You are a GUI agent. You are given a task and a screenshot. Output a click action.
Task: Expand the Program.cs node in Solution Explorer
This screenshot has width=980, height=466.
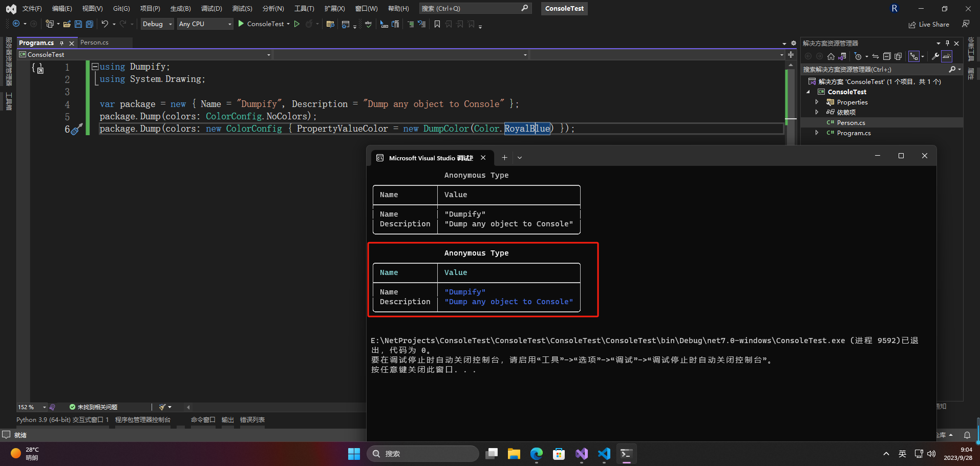pyautogui.click(x=817, y=133)
